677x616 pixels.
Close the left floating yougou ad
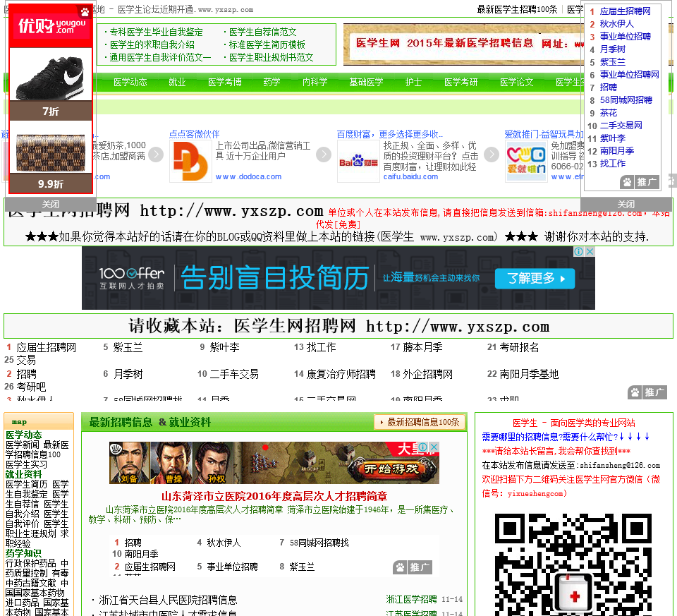coord(51,204)
